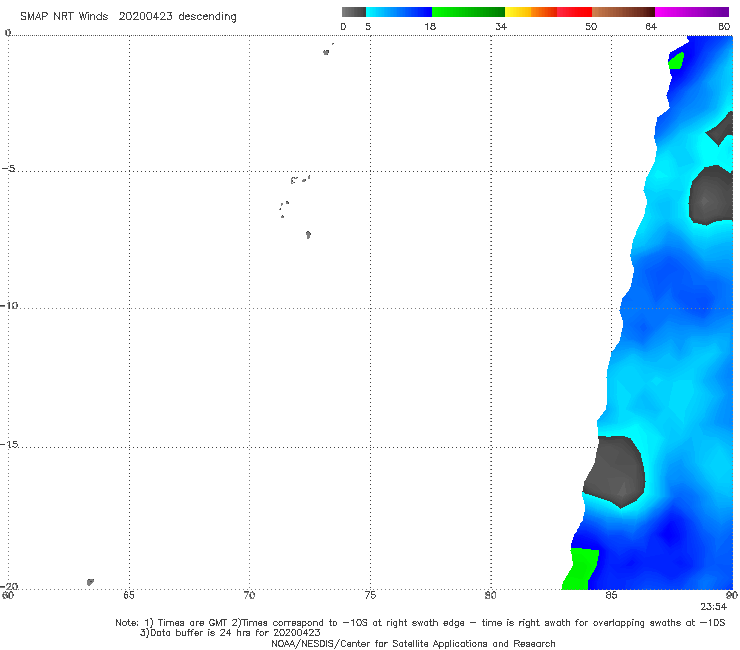Click the gray 0-5 segment of color bar
Viewport: 740px width, 650px height.
click(x=354, y=12)
